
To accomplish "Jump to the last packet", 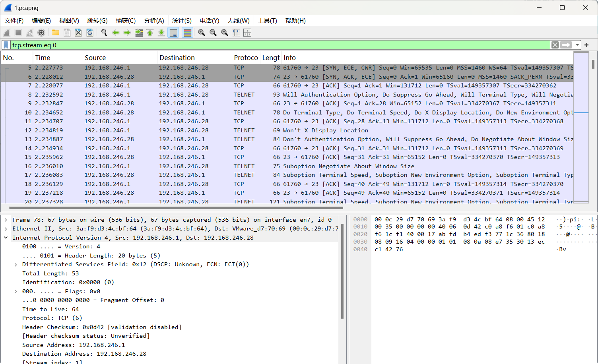I will coord(161,33).
